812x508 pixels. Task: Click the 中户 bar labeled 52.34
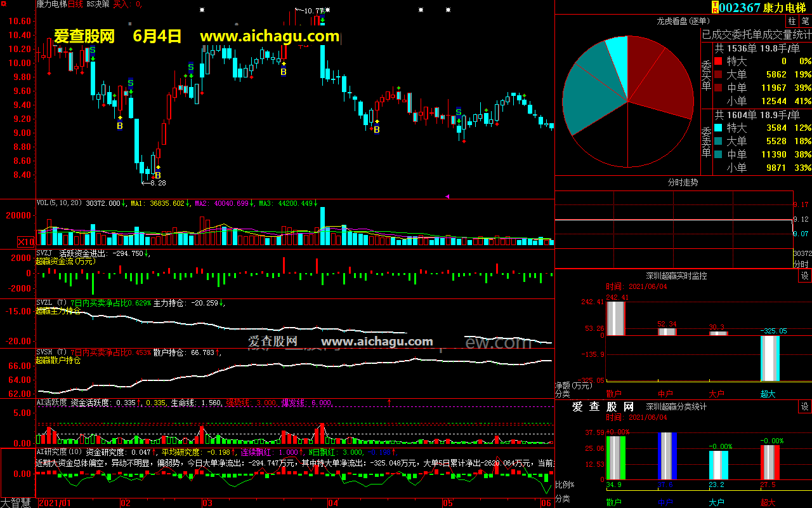pos(667,331)
